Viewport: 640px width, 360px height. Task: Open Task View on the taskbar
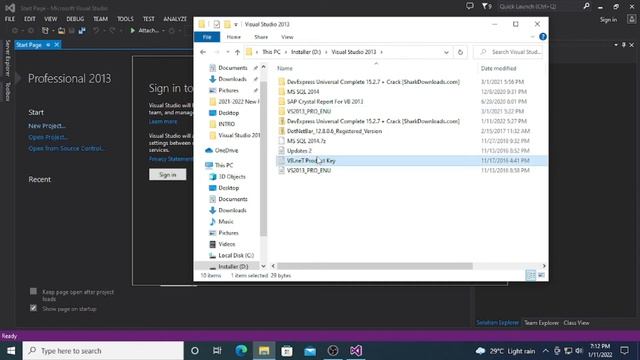click(217, 351)
